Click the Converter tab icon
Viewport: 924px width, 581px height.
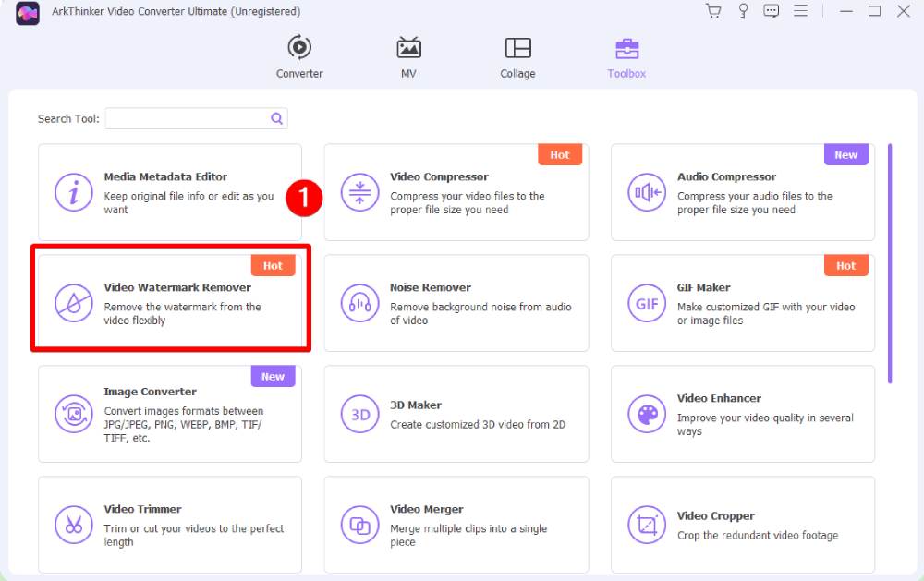299,47
